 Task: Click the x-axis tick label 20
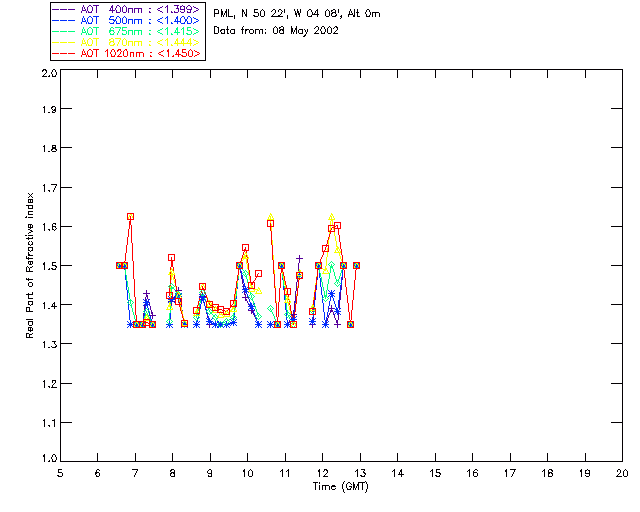click(622, 473)
